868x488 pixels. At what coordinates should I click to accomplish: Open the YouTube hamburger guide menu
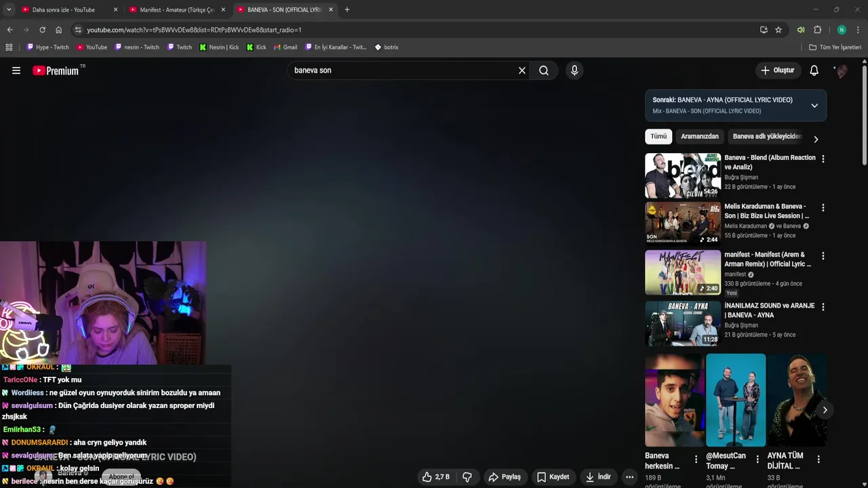click(x=16, y=70)
